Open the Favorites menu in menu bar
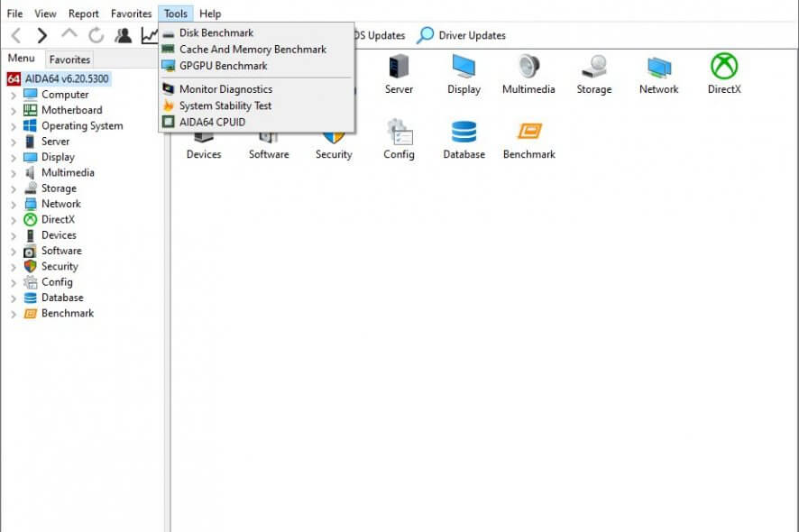The height and width of the screenshot is (532, 799). pos(132,14)
